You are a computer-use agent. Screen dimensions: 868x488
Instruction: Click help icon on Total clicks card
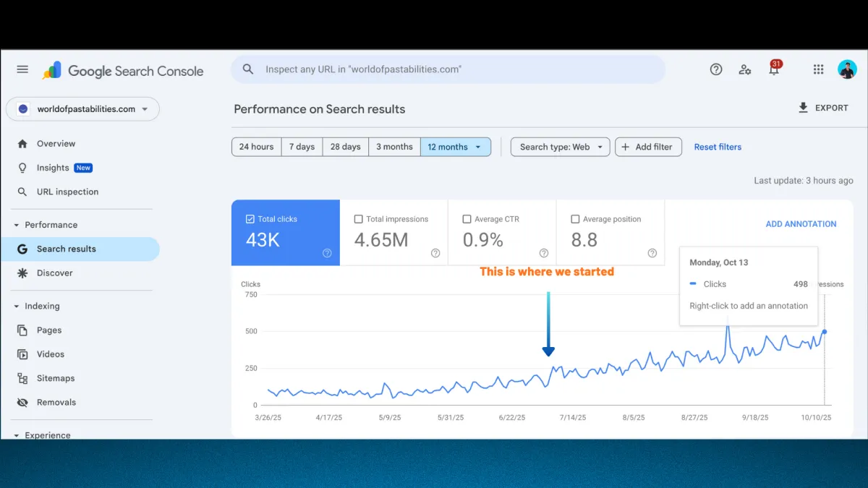pyautogui.click(x=327, y=253)
